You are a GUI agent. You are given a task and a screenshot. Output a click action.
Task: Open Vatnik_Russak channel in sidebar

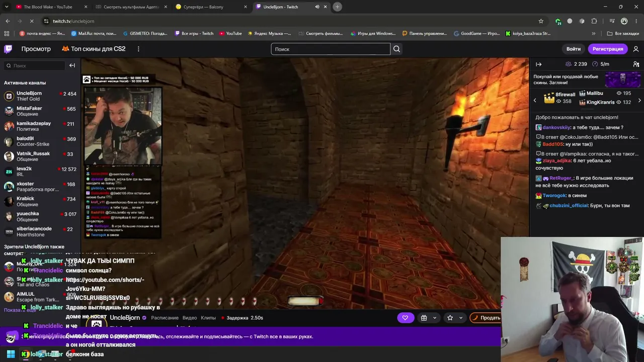[x=40, y=156]
